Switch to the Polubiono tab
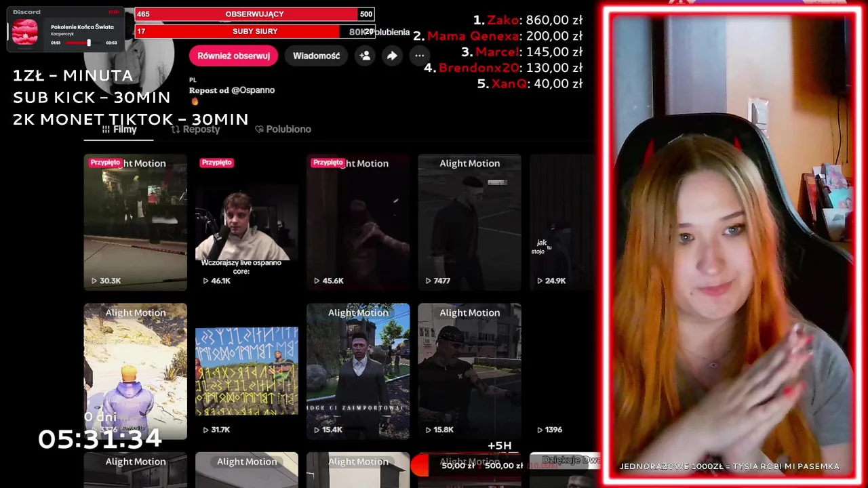Image resolution: width=868 pixels, height=488 pixels. 283,129
